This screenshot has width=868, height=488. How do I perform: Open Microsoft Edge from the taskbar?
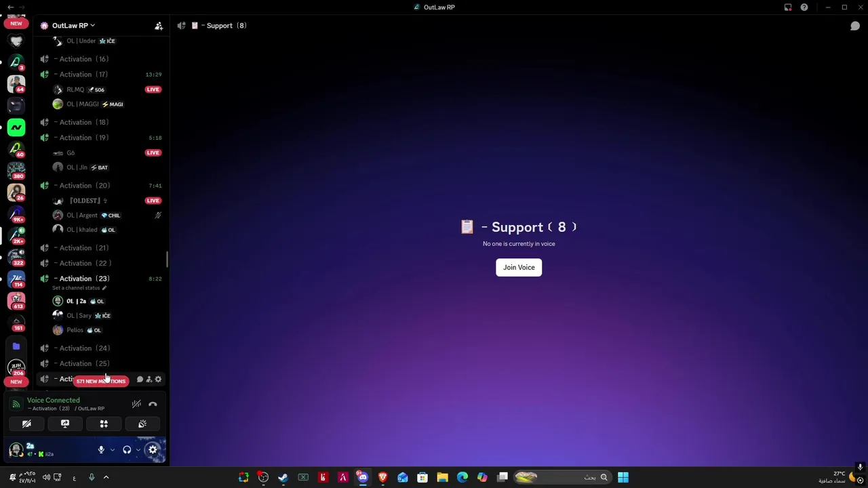pos(462,477)
